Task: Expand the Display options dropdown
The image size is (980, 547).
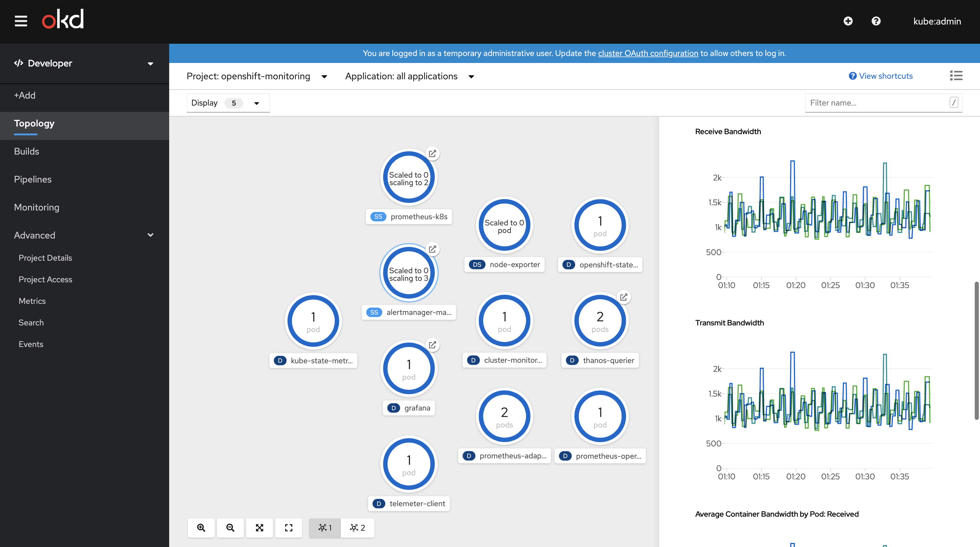Action: pyautogui.click(x=228, y=103)
